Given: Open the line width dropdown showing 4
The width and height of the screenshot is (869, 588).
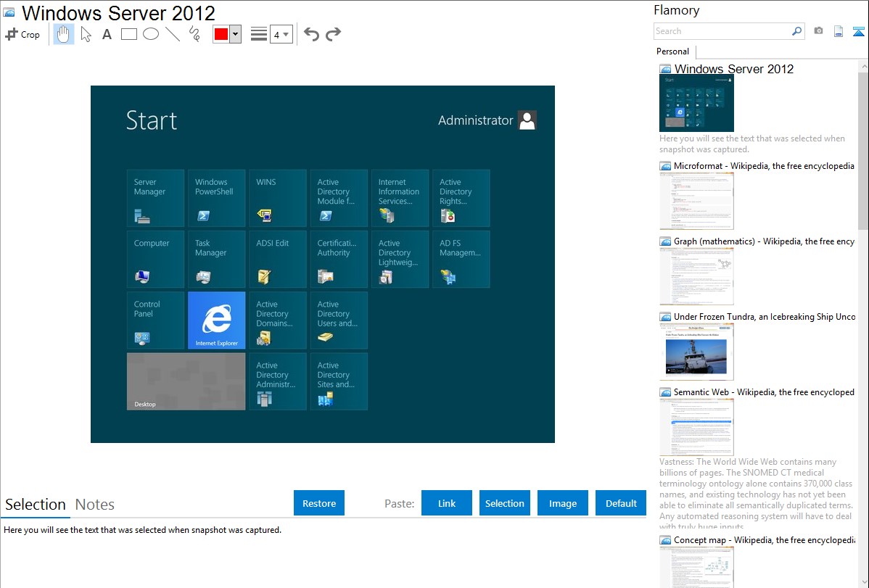Looking at the screenshot, I should pos(281,34).
